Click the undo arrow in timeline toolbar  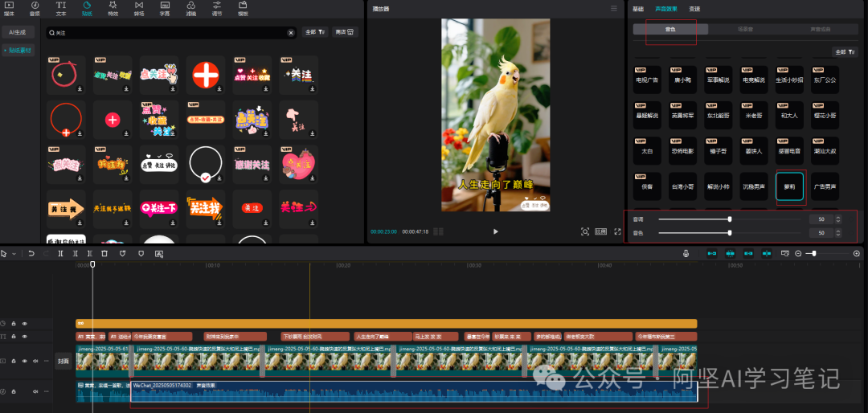click(x=31, y=254)
